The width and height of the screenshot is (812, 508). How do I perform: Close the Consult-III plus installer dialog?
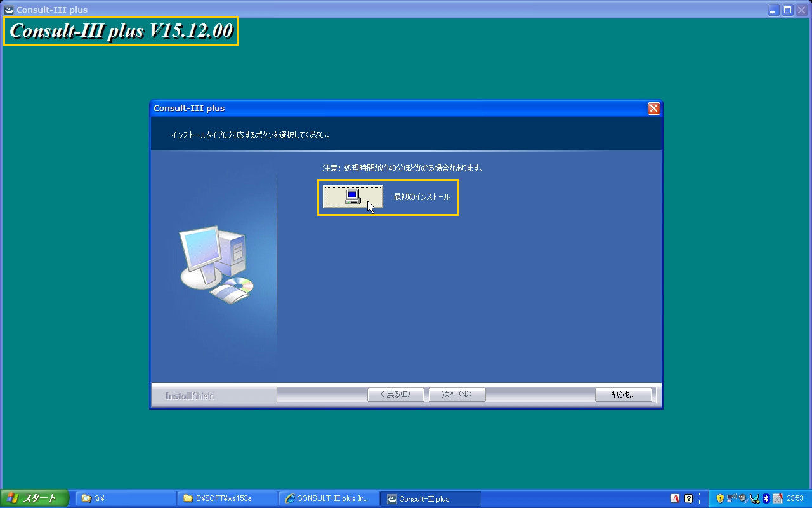pos(654,109)
